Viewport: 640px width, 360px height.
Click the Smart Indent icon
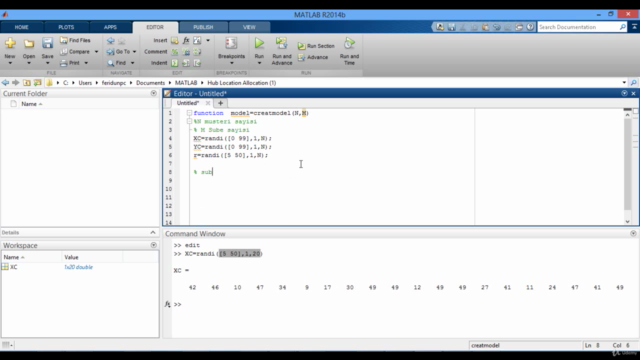pos(175,63)
